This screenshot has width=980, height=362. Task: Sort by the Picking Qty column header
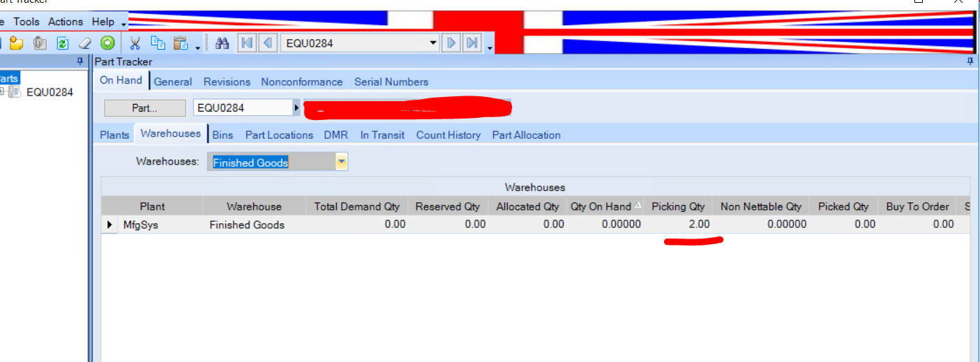tap(678, 206)
